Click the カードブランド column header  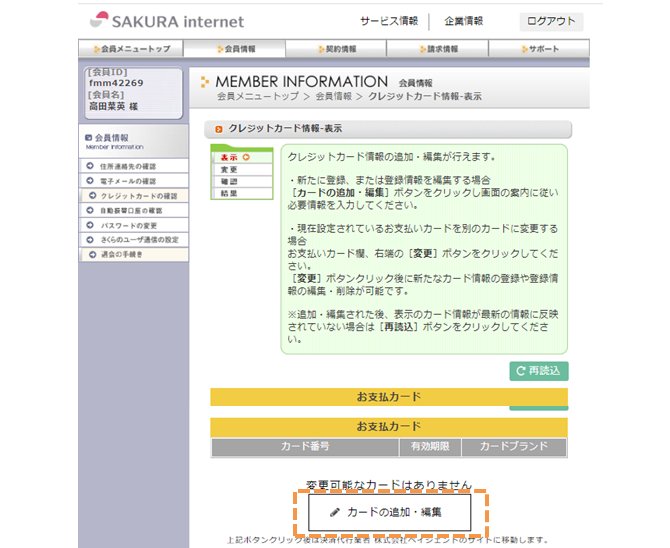coord(514,447)
